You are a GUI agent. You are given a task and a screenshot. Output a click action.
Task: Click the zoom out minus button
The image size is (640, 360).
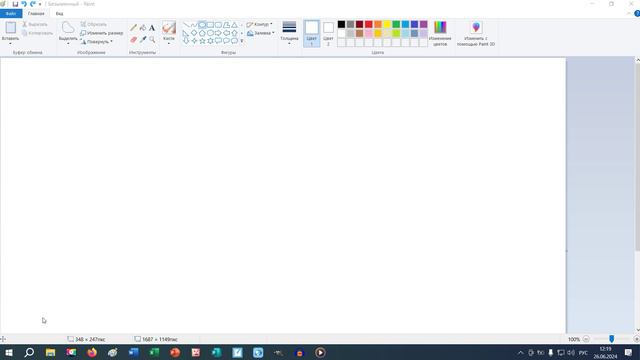click(586, 339)
